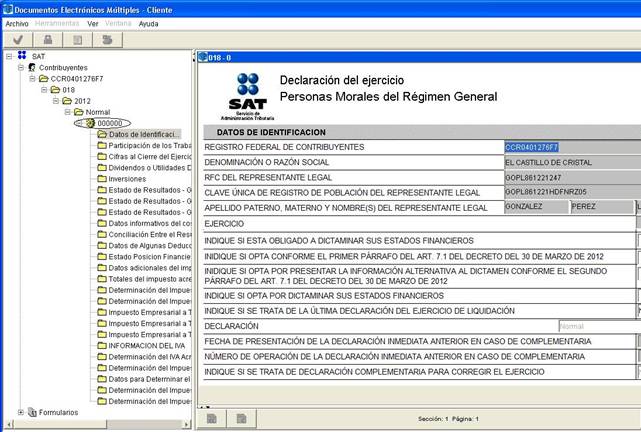Click folder icon of Datos informativos del co
641x432 pixels.
point(102,223)
